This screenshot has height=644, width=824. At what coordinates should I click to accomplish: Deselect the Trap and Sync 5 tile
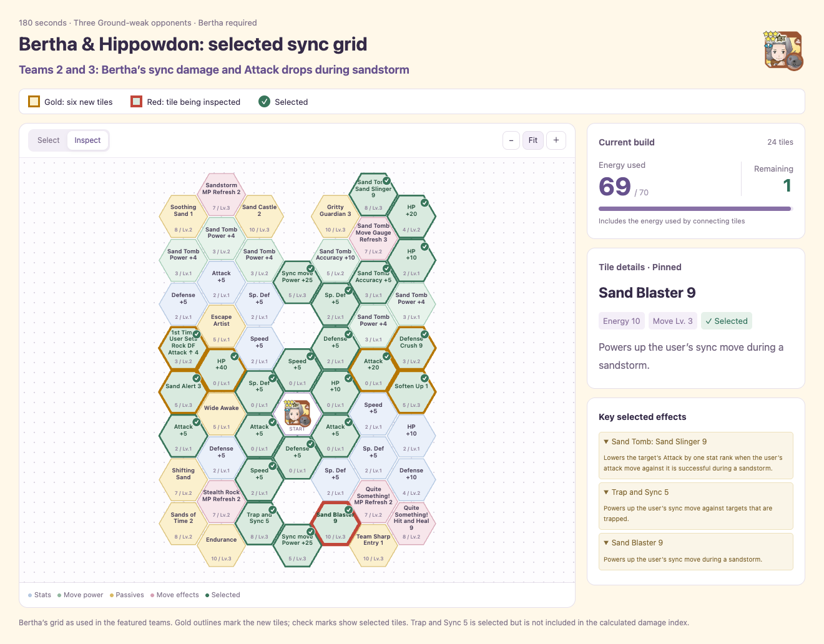click(x=259, y=523)
